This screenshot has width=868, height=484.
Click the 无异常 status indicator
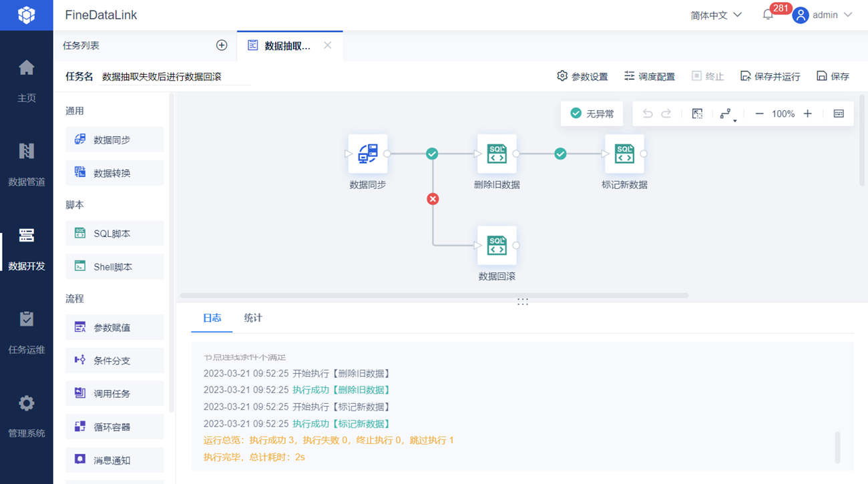tap(592, 113)
